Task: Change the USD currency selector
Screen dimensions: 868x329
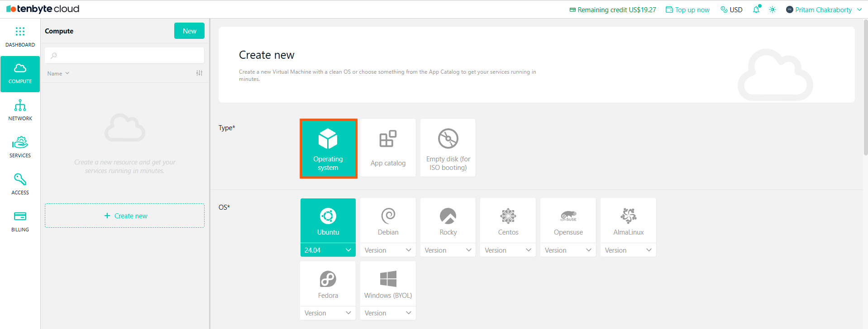Action: (x=731, y=9)
